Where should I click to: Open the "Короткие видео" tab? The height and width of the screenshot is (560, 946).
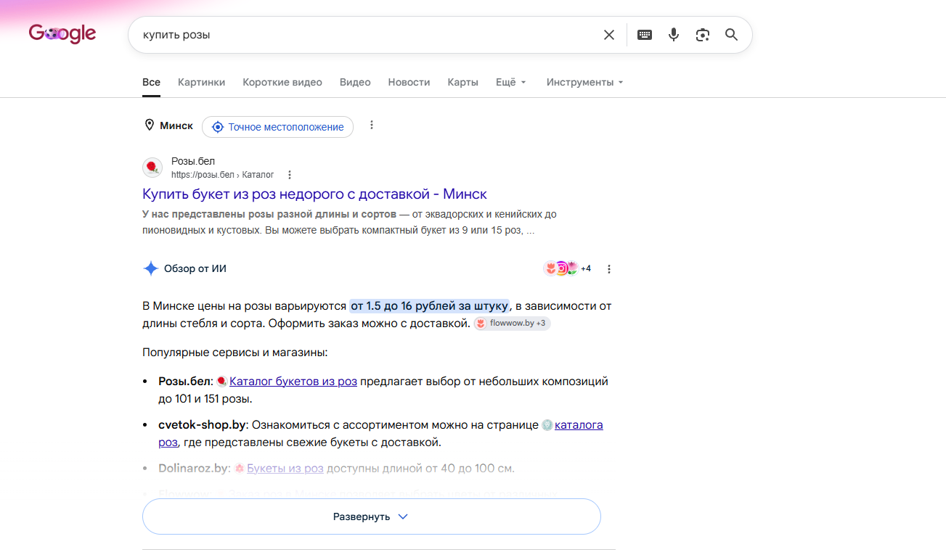tap(282, 82)
